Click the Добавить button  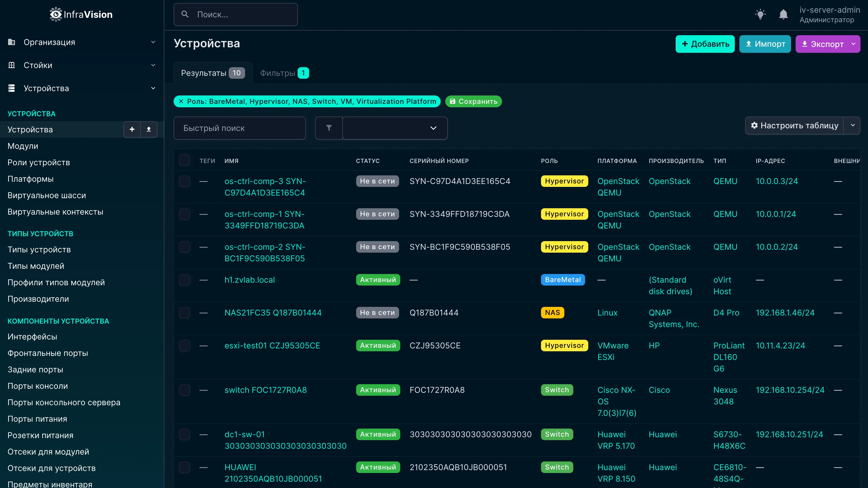(x=705, y=44)
